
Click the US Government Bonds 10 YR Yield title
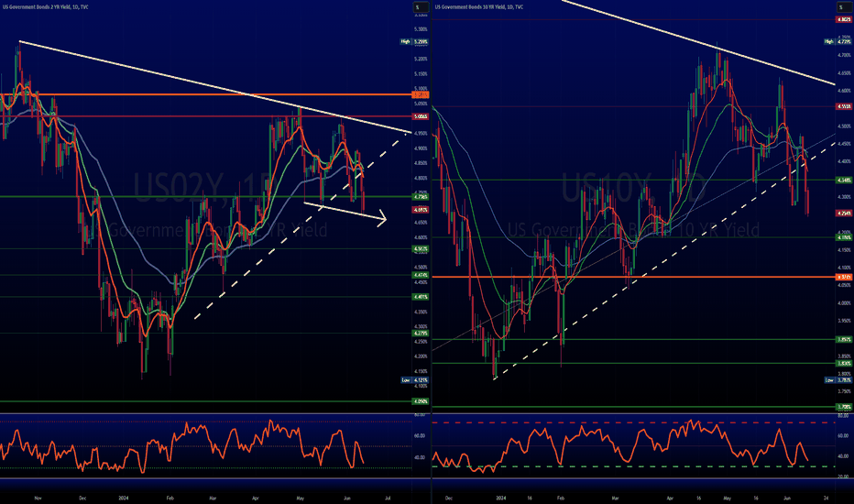click(x=479, y=7)
